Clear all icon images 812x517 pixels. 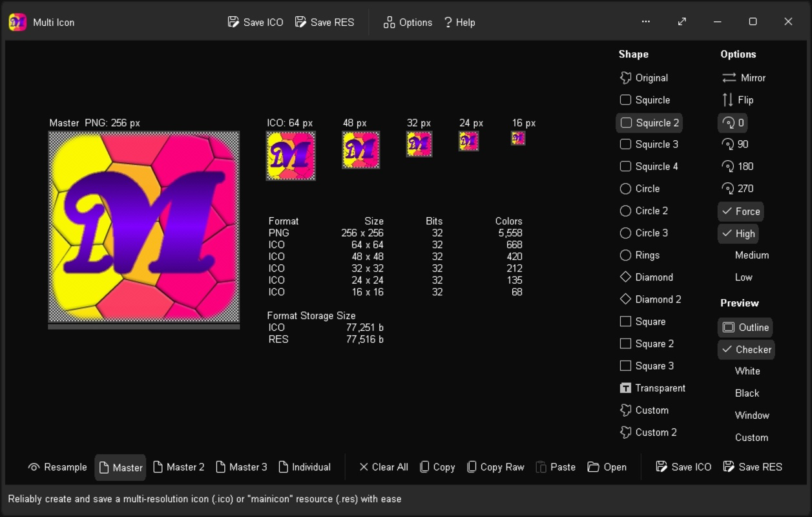point(384,467)
